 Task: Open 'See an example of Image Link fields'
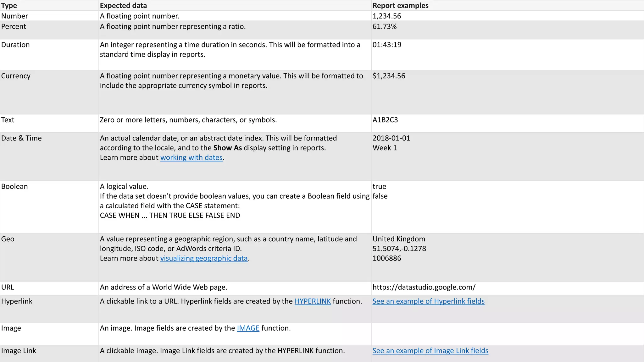coord(430,351)
